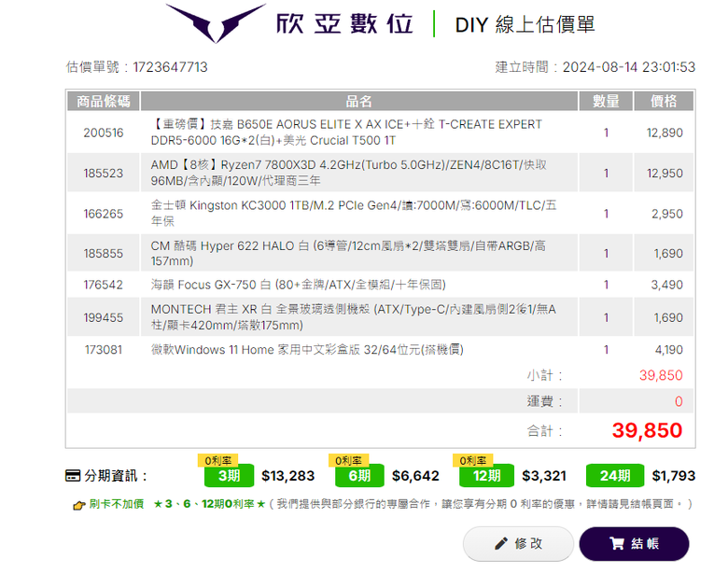Click the 結帳 checkout button

[635, 544]
